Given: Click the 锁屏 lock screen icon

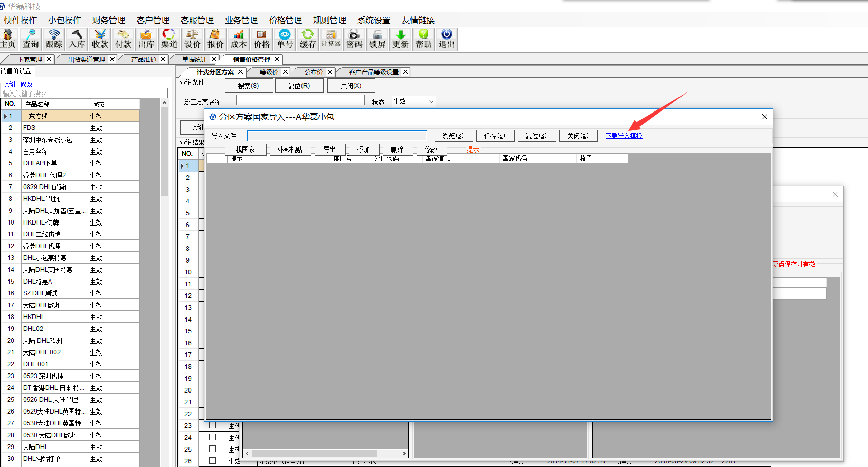Looking at the screenshot, I should pyautogui.click(x=377, y=40).
